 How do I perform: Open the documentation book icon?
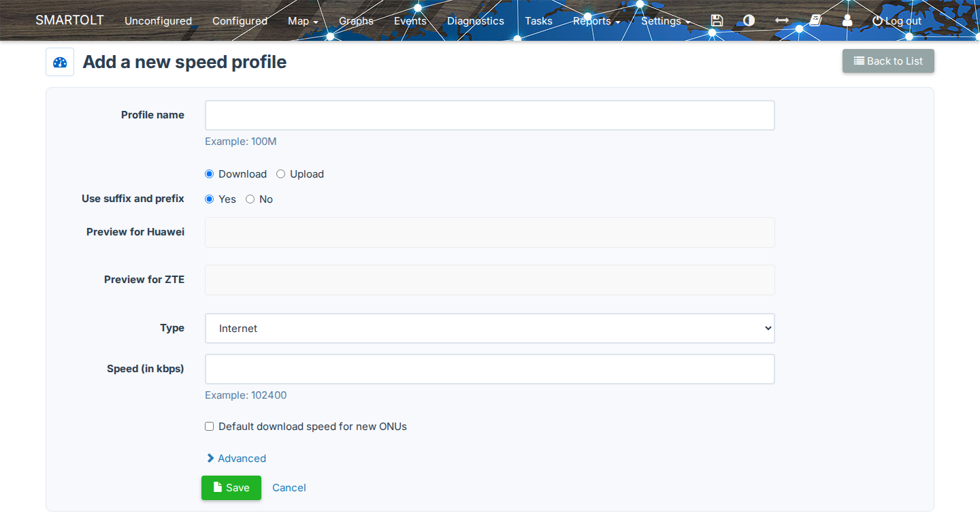815,21
